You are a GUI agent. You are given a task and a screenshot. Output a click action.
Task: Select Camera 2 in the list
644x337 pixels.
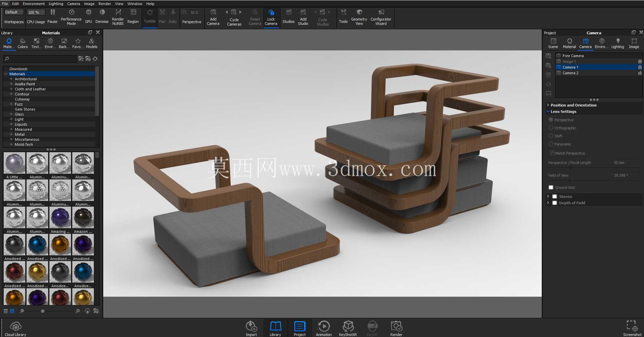[599, 73]
